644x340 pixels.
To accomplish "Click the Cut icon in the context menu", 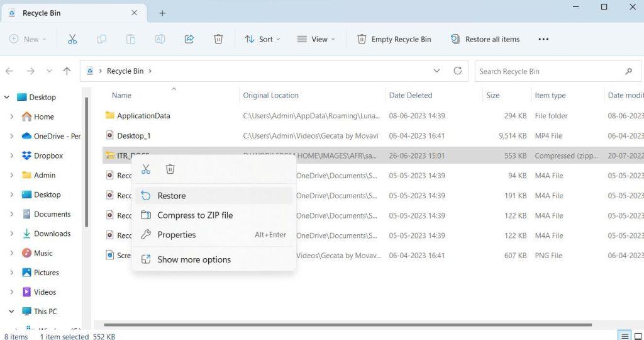I will pyautogui.click(x=146, y=169).
